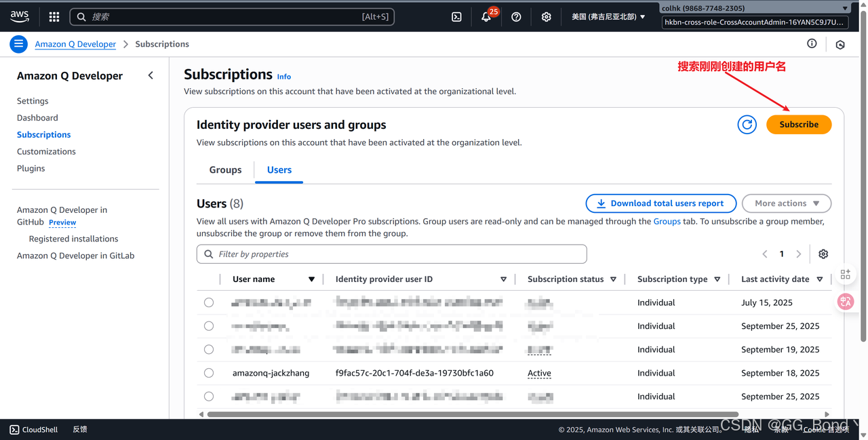Open Customizations in the sidebar
Screen dimensions: 868x440
46,152
